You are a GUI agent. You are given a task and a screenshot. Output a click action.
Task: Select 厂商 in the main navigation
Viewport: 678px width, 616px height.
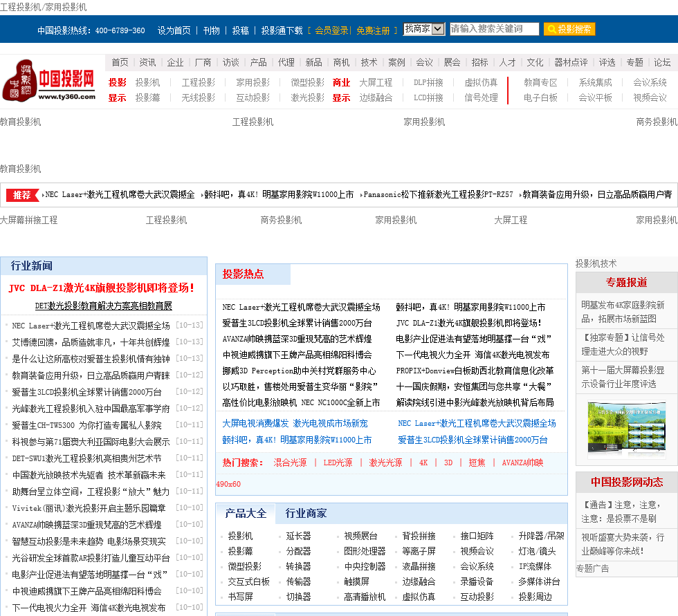tap(203, 62)
